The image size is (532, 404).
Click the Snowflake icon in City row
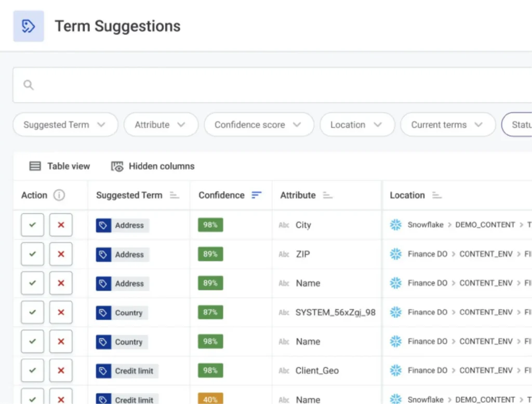click(x=396, y=225)
